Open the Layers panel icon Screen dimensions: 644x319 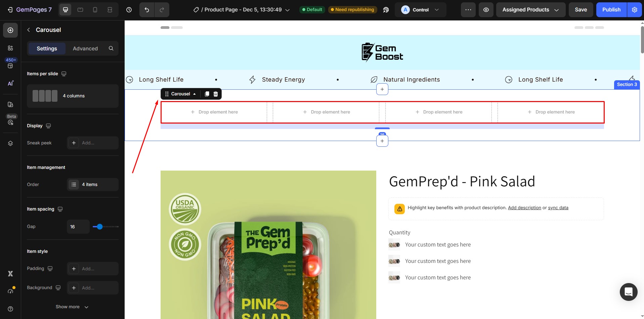10,143
